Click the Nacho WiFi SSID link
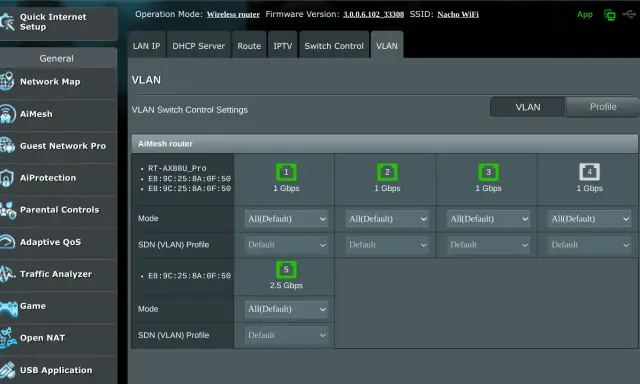This screenshot has width=640, height=384. [x=458, y=14]
